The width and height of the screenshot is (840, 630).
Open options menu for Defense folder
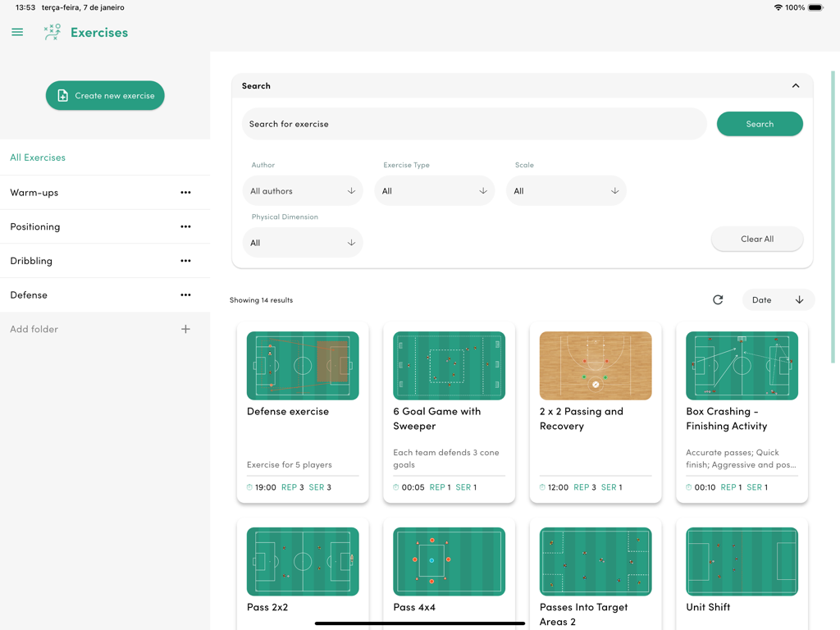pyautogui.click(x=185, y=294)
